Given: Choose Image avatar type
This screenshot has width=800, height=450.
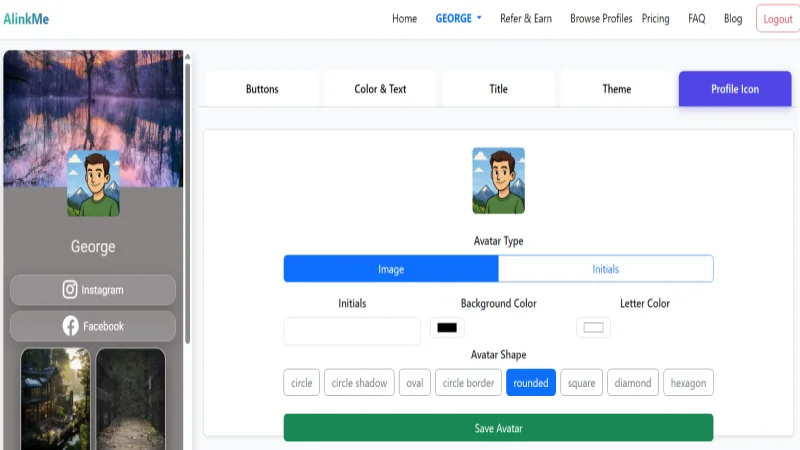Looking at the screenshot, I should 391,269.
